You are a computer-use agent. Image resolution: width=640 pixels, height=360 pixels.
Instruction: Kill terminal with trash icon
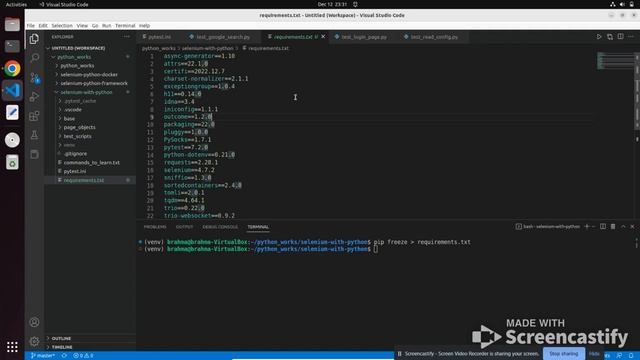pyautogui.click(x=613, y=227)
